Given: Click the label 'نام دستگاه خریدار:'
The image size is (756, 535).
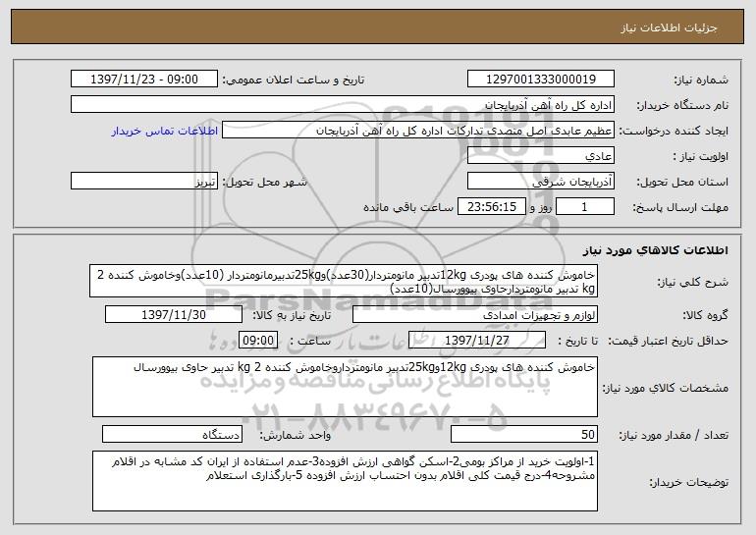Looking at the screenshot, I should click(682, 105).
